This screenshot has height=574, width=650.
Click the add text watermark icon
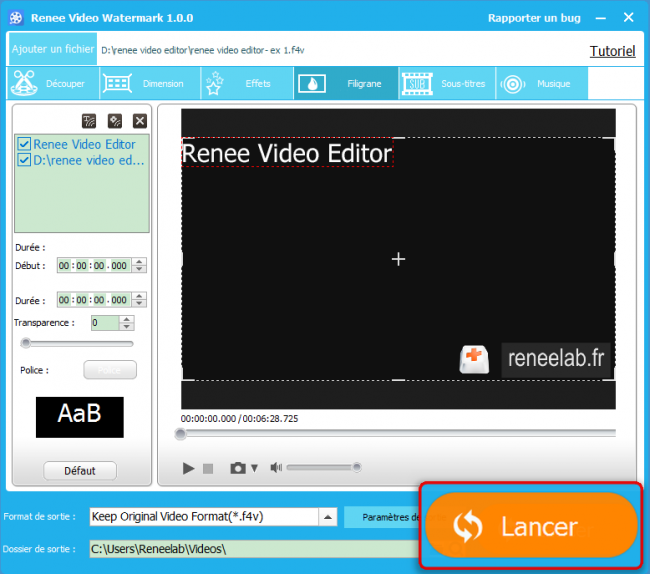[89, 121]
